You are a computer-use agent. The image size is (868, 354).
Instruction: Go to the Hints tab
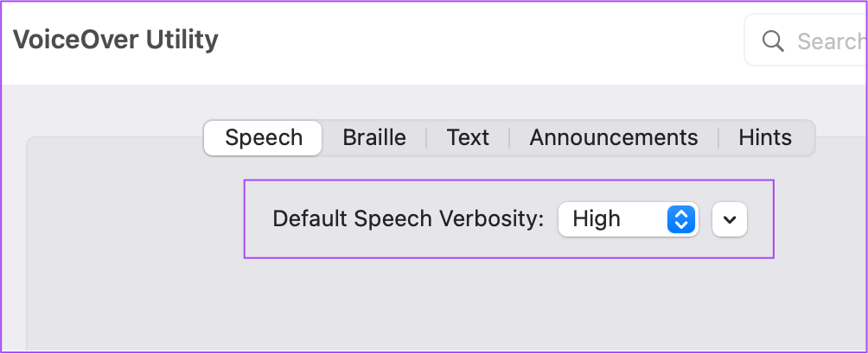(x=765, y=137)
